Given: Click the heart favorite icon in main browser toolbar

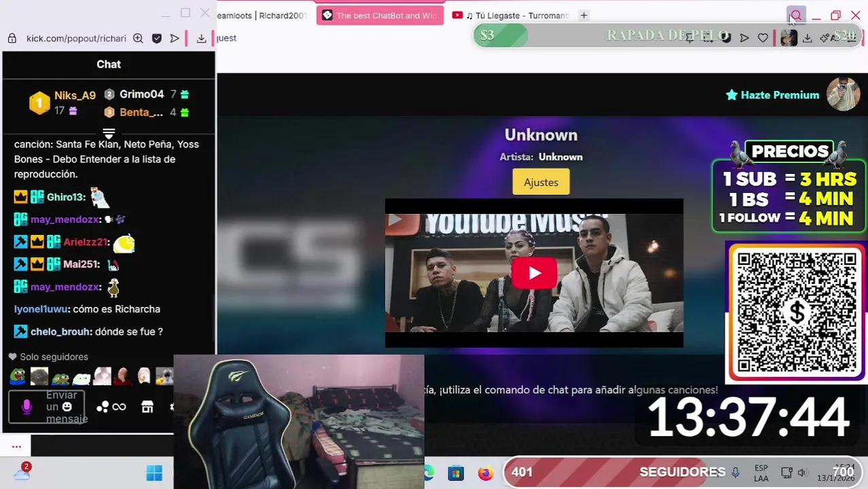Looking at the screenshot, I should tap(763, 38).
